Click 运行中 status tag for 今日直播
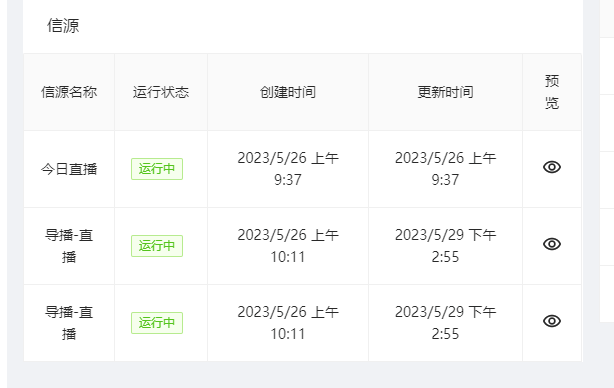Screen dimensions: 614x388 pos(157,169)
